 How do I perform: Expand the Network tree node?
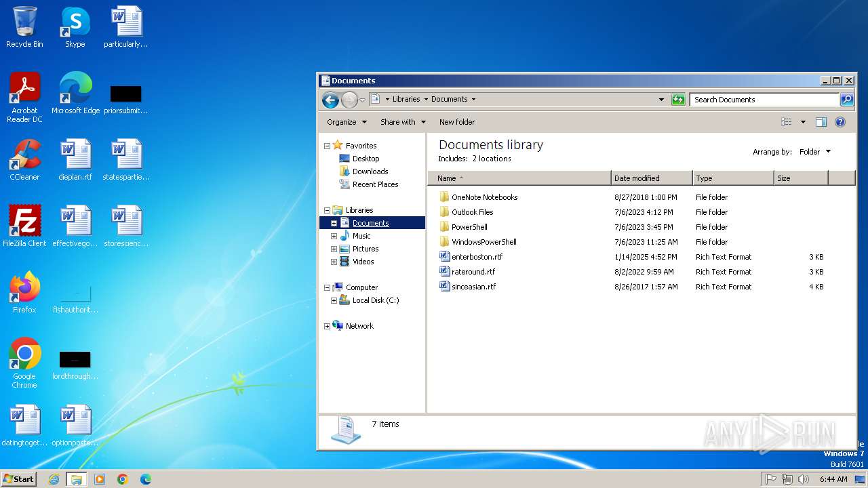coord(327,326)
